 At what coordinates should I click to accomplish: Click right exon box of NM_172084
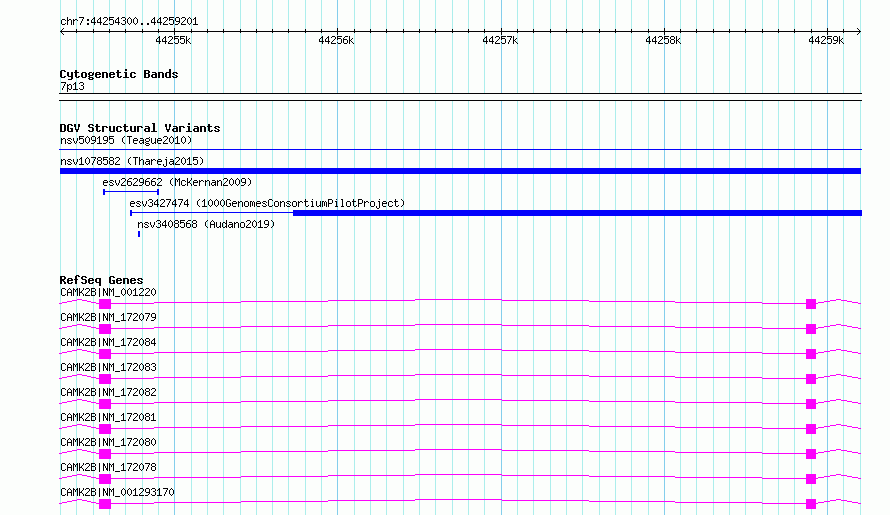[x=811, y=354]
